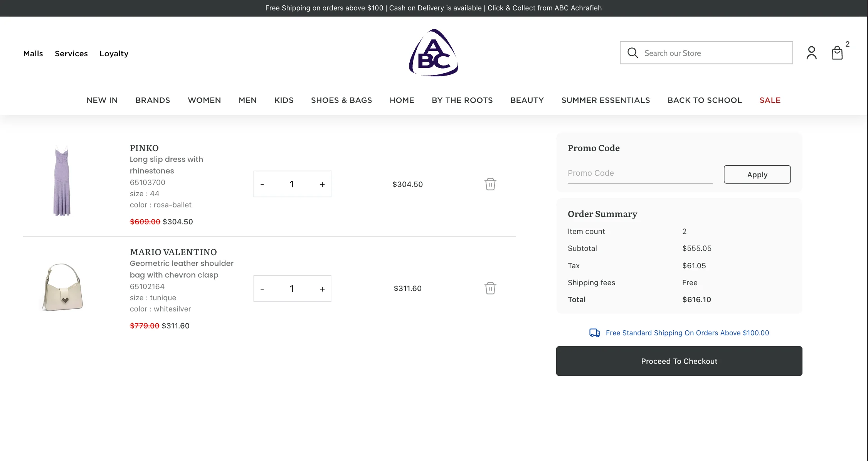Viewport: 868px width, 461px height.
Task: Open the Malls menu
Action: tap(33, 54)
